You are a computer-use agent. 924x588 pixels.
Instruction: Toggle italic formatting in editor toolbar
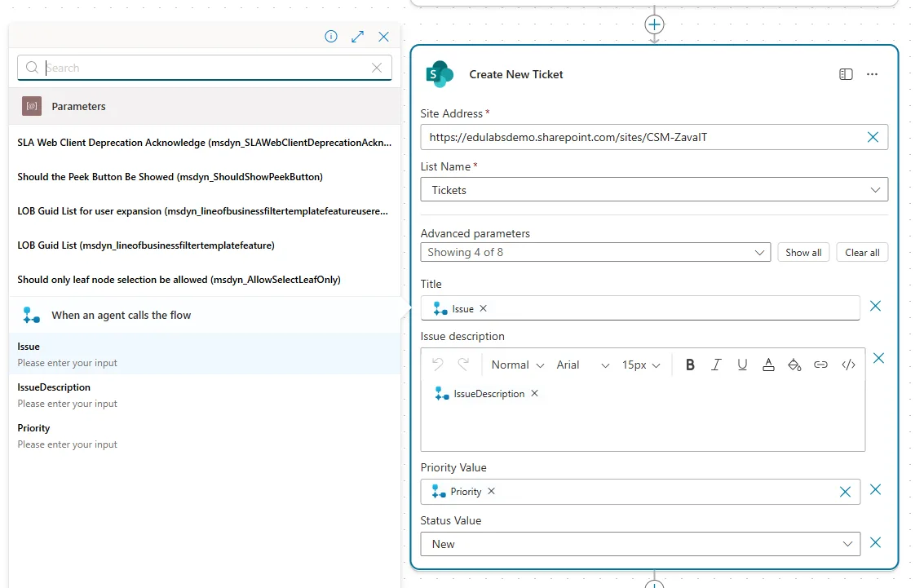[x=716, y=365]
